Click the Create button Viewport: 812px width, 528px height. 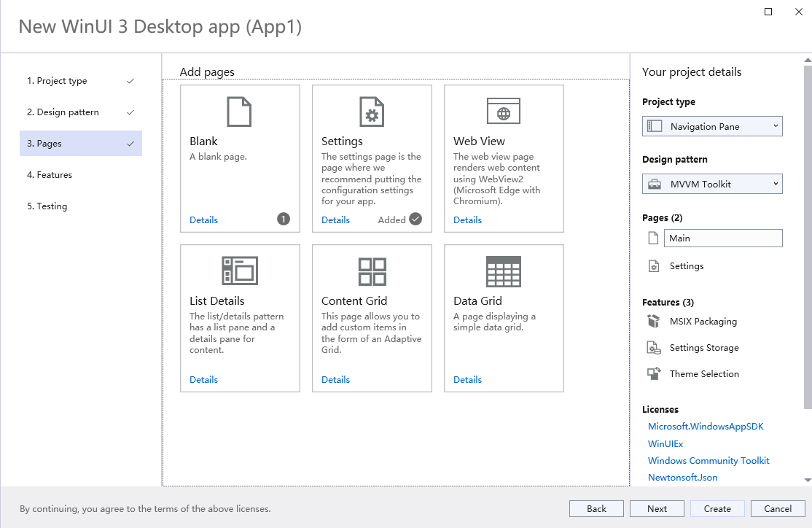pos(717,509)
